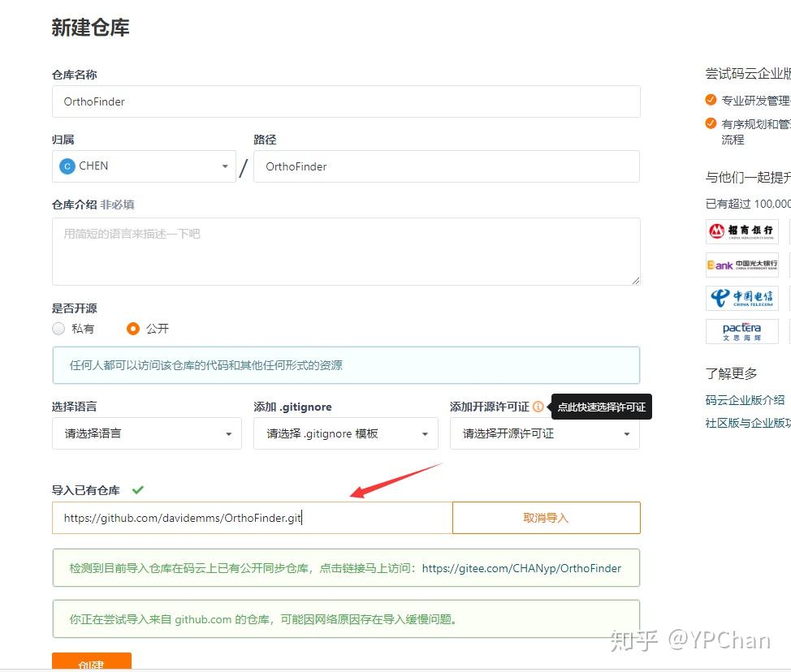Click the 中国电信 logo
This screenshot has width=791, height=672.
click(x=741, y=298)
